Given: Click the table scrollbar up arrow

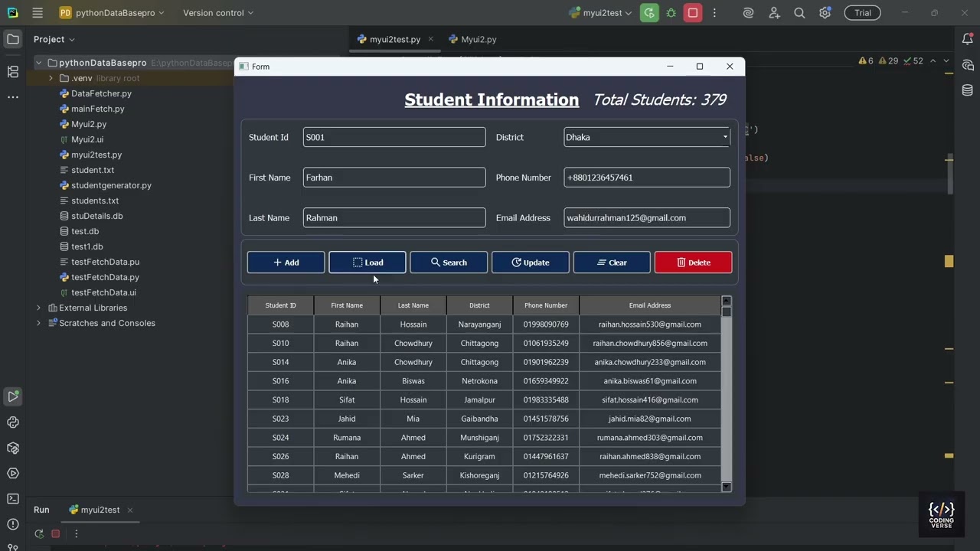Looking at the screenshot, I should point(727,301).
